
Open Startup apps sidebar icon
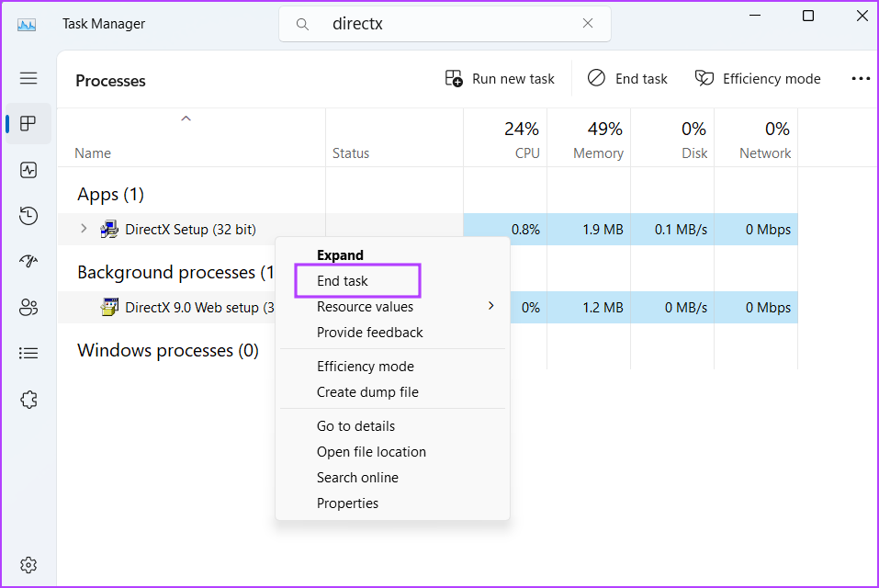pos(28,261)
